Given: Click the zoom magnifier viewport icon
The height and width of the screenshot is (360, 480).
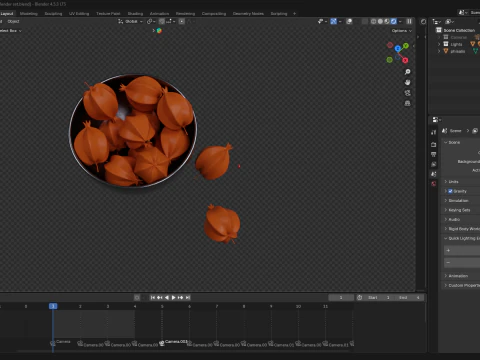Looking at the screenshot, I should 407,72.
